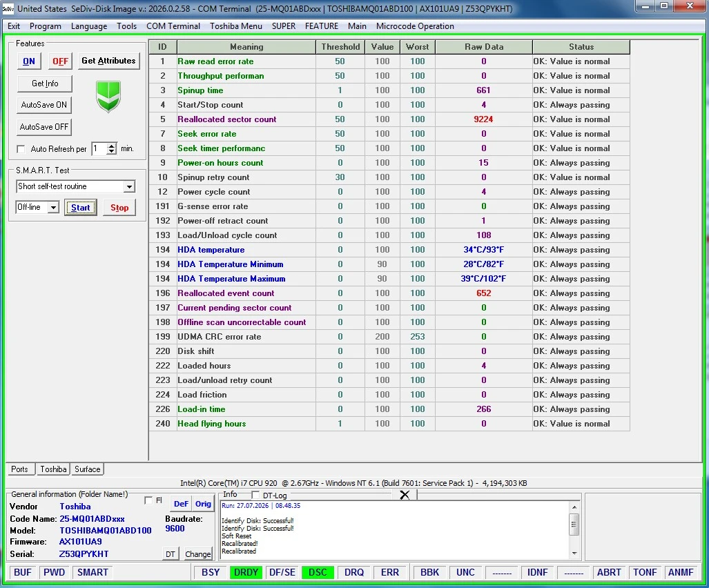
Task: Click the Get Attributes button
Action: click(108, 61)
